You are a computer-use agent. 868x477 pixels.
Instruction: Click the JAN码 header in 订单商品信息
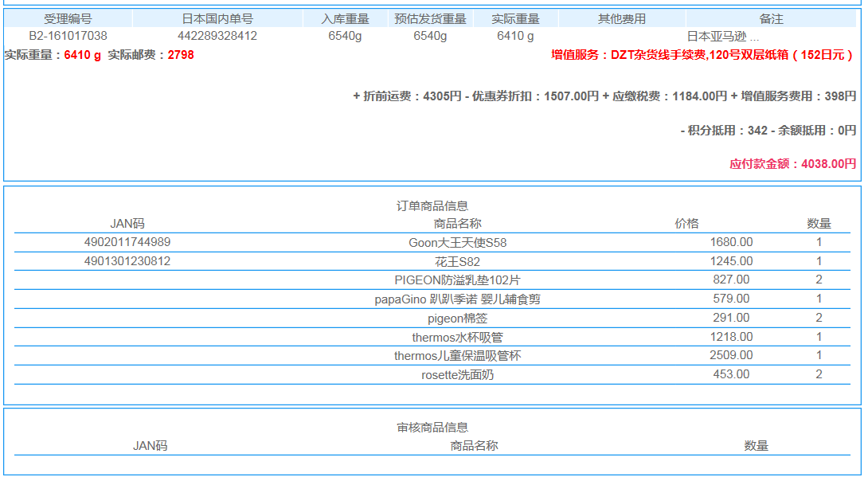click(x=127, y=224)
